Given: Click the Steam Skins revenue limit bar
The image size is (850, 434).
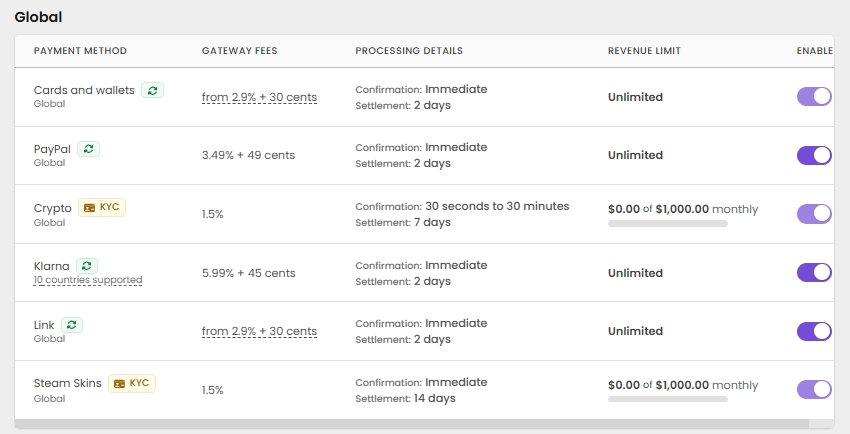Looking at the screenshot, I should tap(667, 400).
